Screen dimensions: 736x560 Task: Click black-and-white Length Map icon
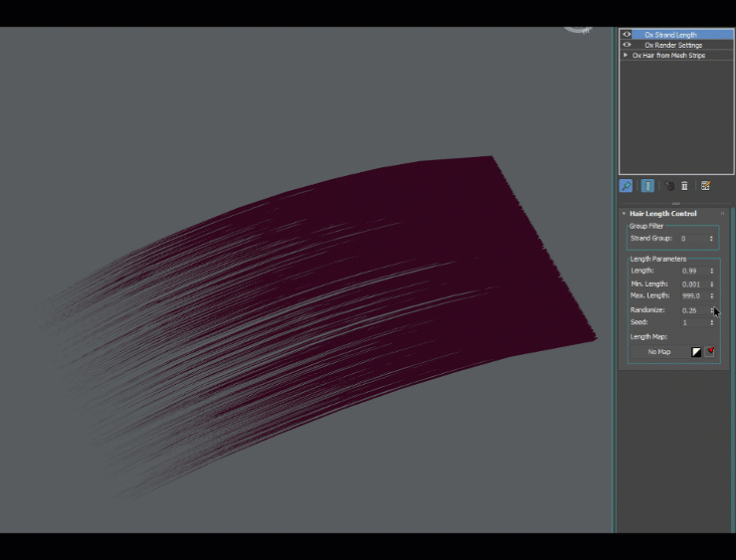pos(696,351)
